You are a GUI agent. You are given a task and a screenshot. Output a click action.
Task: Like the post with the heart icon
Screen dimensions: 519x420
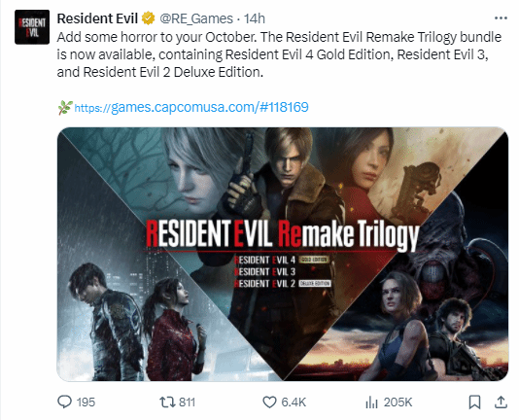click(269, 402)
